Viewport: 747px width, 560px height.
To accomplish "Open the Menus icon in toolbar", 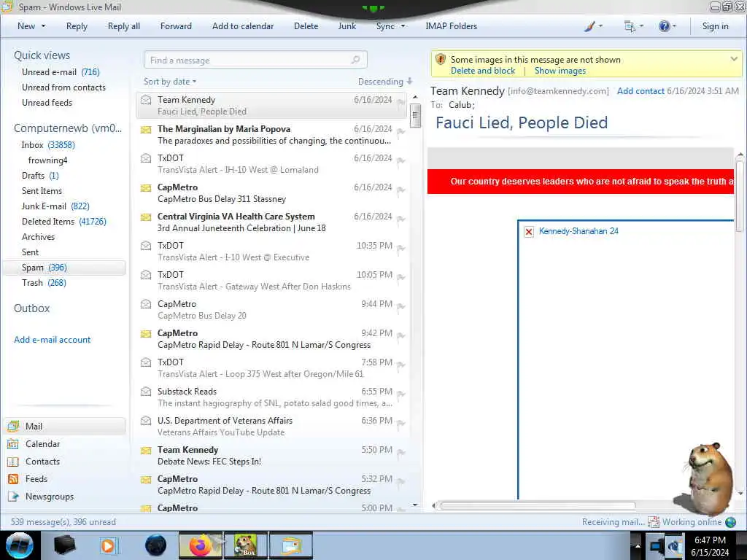I will coord(630,27).
